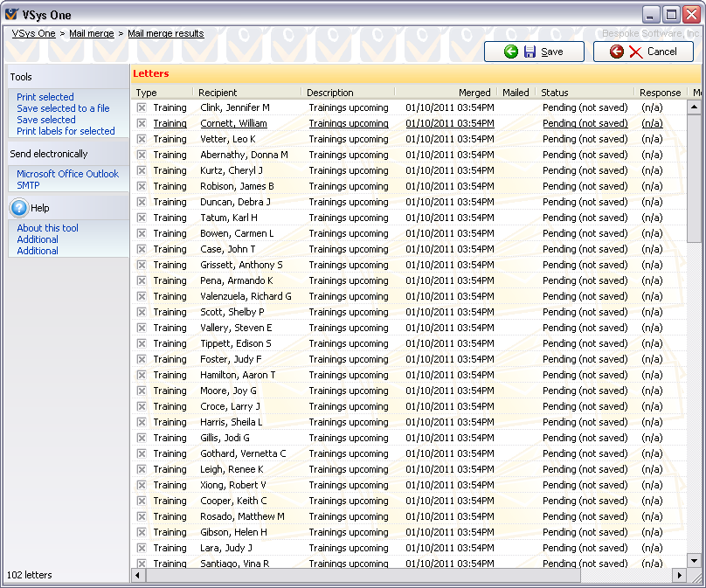Select recipient Lara, Judy J

click(226, 548)
